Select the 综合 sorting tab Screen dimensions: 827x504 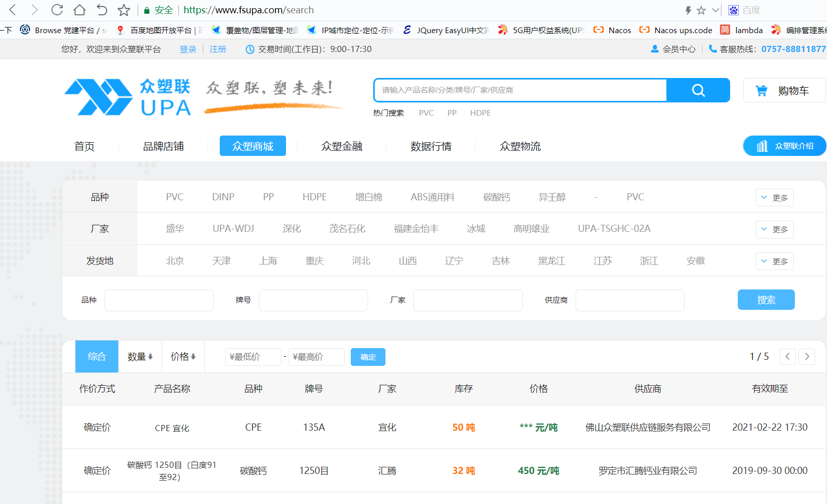pyautogui.click(x=97, y=357)
